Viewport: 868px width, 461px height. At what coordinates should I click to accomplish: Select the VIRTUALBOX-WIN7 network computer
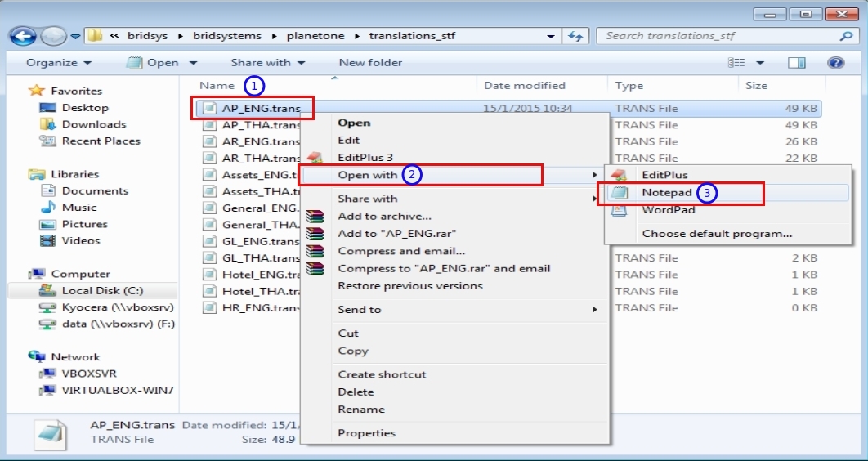click(x=117, y=391)
